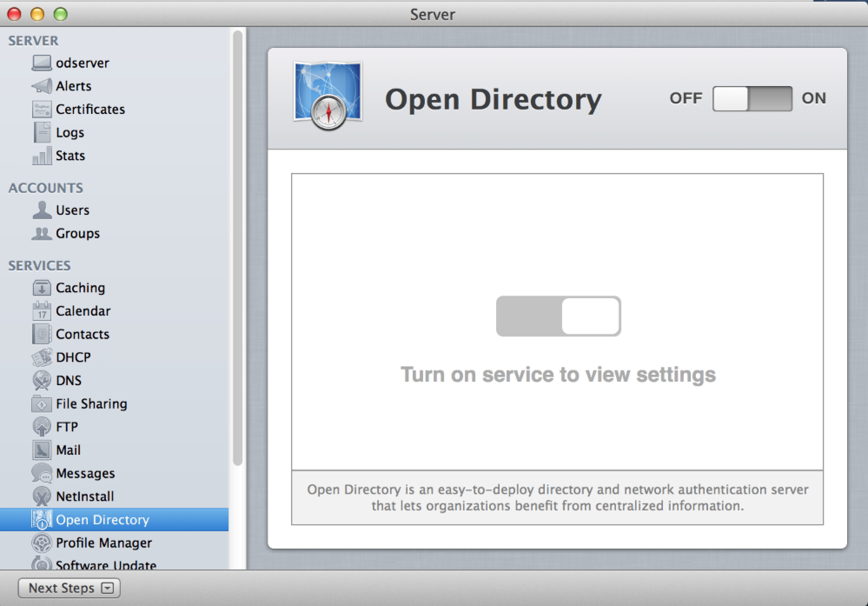The image size is (868, 606).
Task: Select Users under Accounts
Action: [x=72, y=210]
